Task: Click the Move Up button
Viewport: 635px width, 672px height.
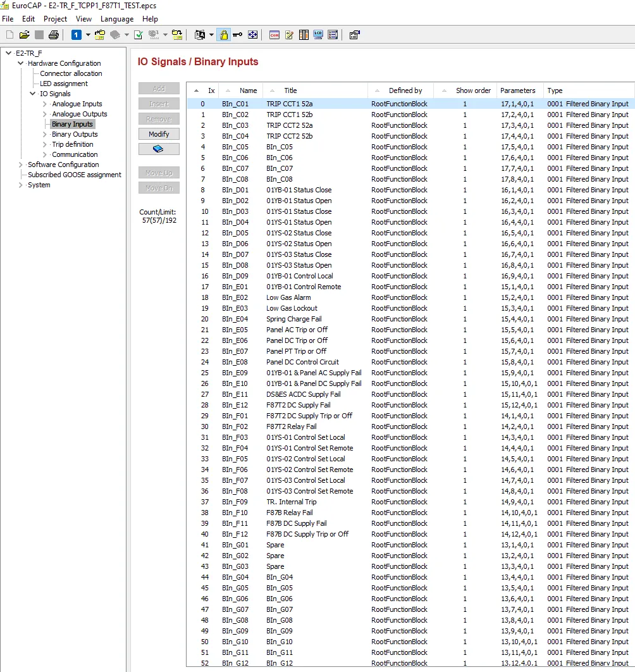Action: point(159,173)
